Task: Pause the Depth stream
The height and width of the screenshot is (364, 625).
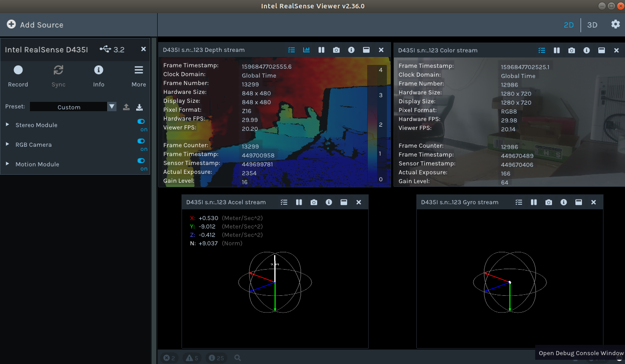Action: (x=321, y=50)
